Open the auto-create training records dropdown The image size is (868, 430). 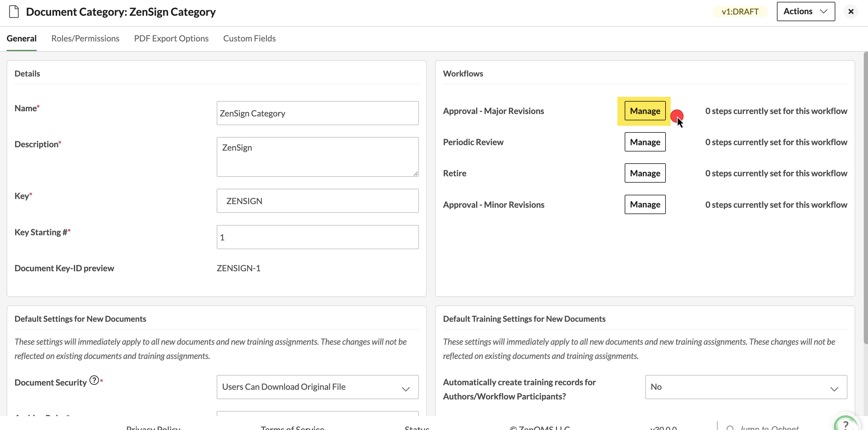tap(746, 387)
